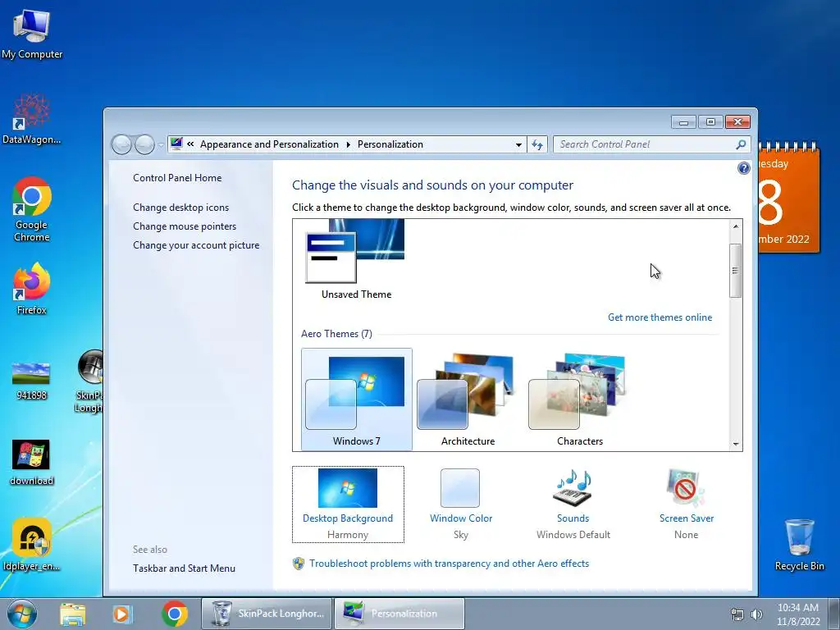Click the refresh button beside address bar
The height and width of the screenshot is (630, 840).
point(537,144)
